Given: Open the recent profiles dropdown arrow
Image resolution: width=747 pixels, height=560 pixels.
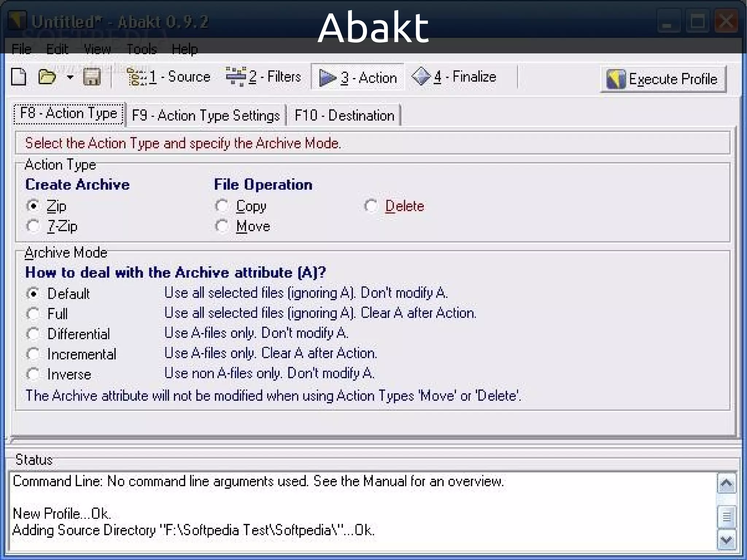Looking at the screenshot, I should (x=70, y=77).
